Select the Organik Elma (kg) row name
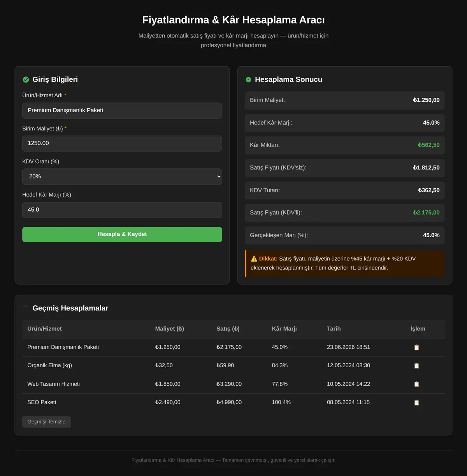This screenshot has width=467, height=476. click(x=49, y=365)
